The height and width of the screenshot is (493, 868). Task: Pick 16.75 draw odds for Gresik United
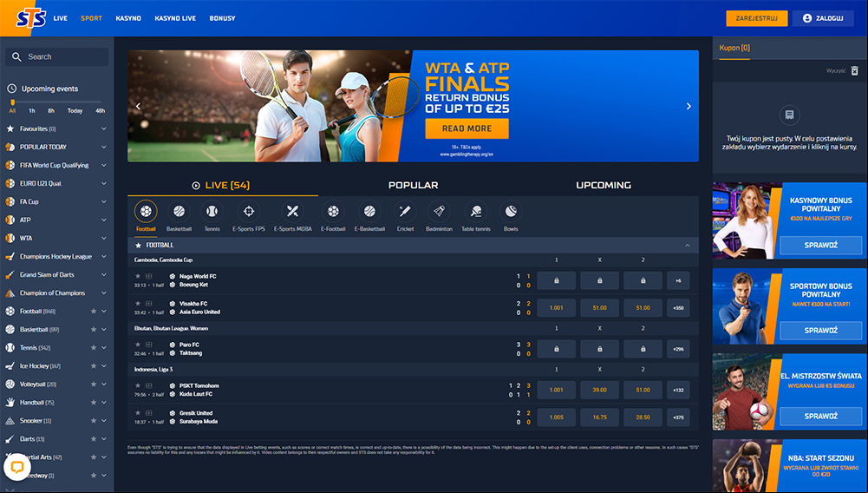pos(599,417)
